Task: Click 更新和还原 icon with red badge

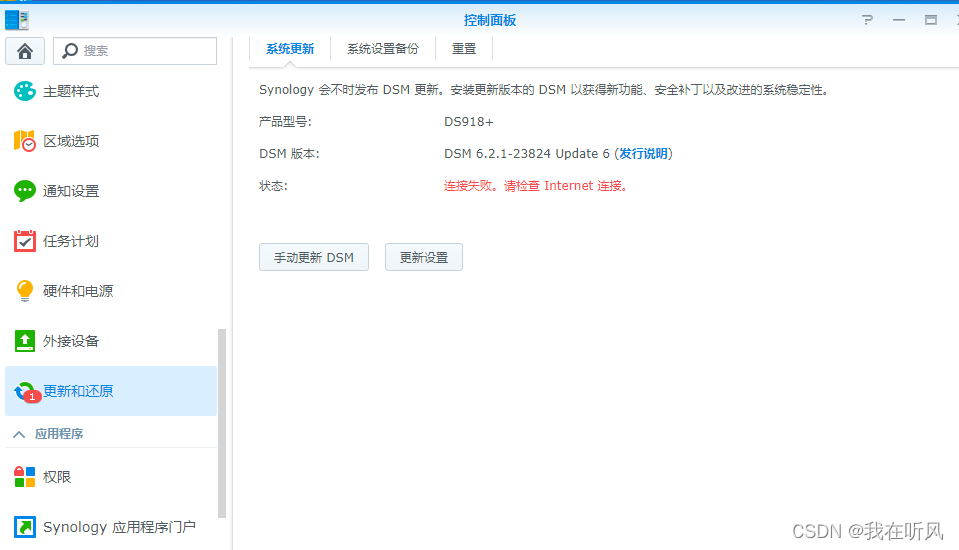Action: tap(26, 392)
